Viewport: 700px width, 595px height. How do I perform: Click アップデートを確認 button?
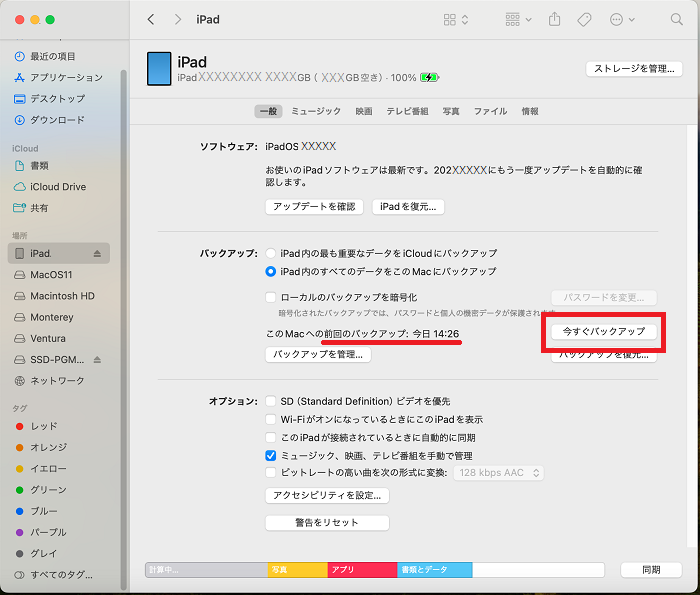(x=314, y=207)
